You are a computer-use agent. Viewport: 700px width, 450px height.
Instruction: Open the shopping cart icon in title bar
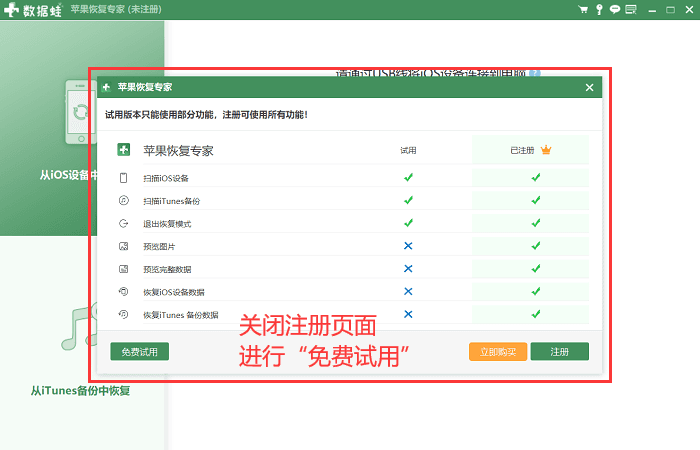[x=583, y=9]
